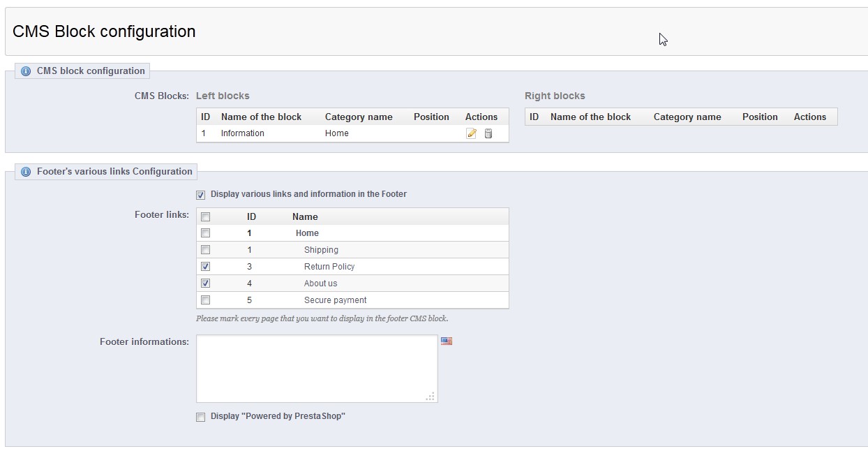Uncheck the Return Policy footer link
This screenshot has height=456, width=868.
(205, 267)
